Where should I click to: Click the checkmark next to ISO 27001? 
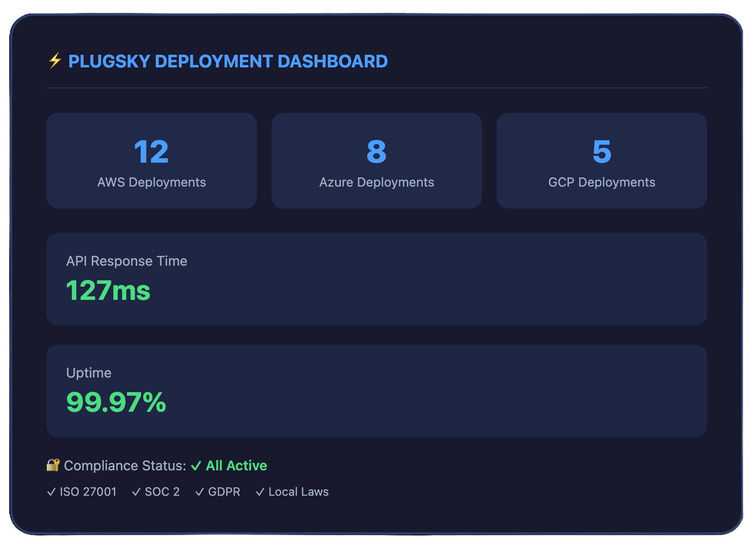[51, 492]
